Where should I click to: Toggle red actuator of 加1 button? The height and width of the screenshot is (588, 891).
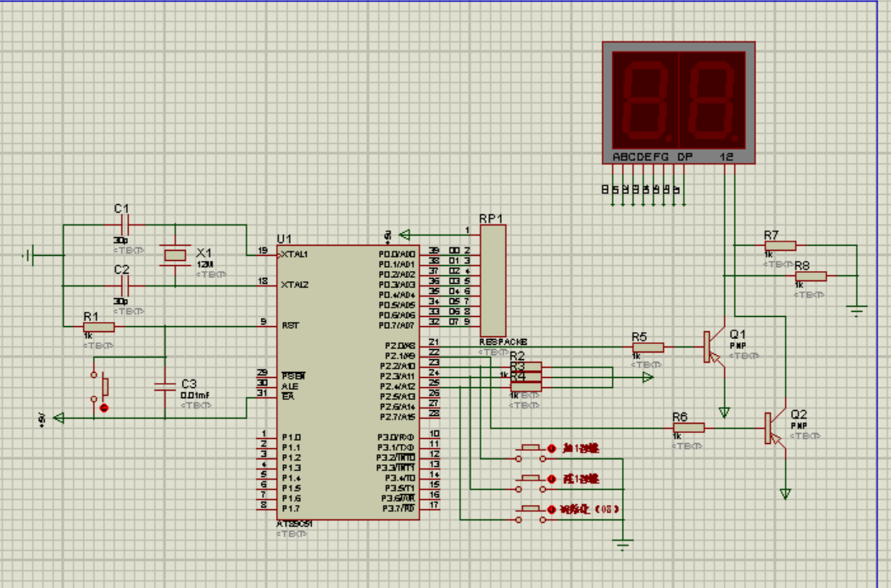(x=551, y=448)
